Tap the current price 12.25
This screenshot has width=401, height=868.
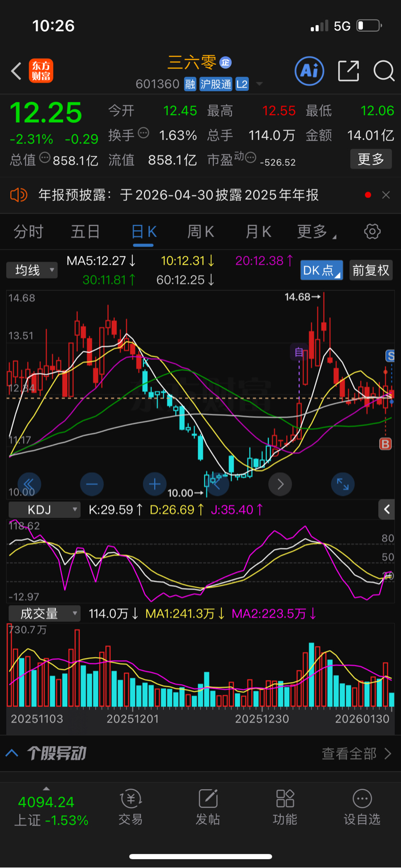[x=46, y=113]
